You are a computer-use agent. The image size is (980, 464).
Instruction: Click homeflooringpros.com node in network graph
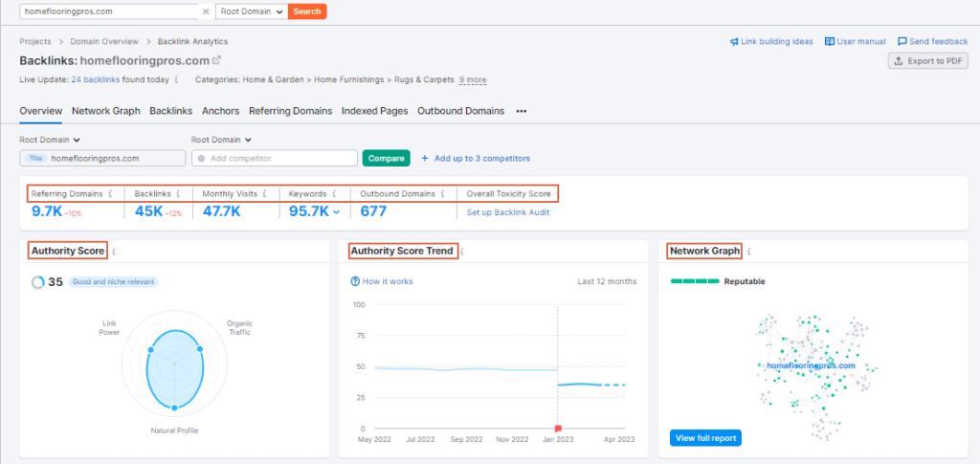point(810,365)
